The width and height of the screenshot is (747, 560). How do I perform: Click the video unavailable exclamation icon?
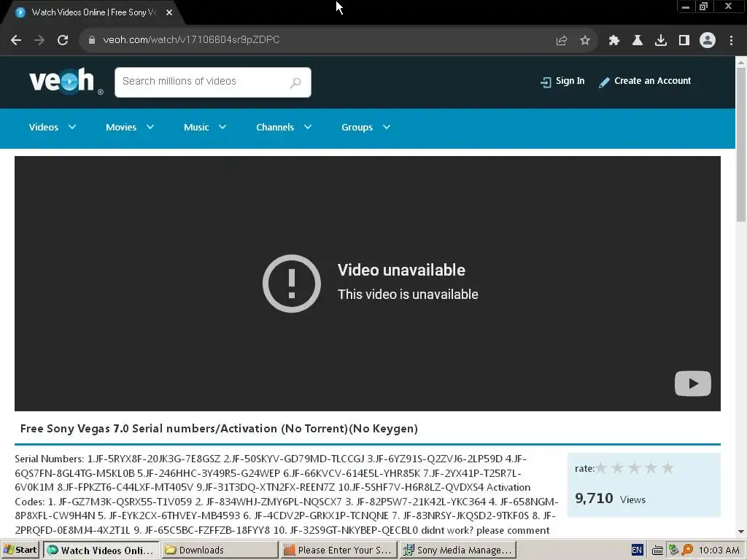(292, 284)
